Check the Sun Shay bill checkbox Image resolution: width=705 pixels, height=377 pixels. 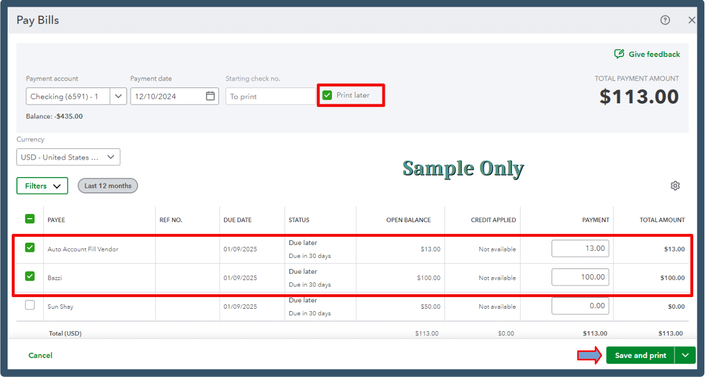(x=30, y=305)
